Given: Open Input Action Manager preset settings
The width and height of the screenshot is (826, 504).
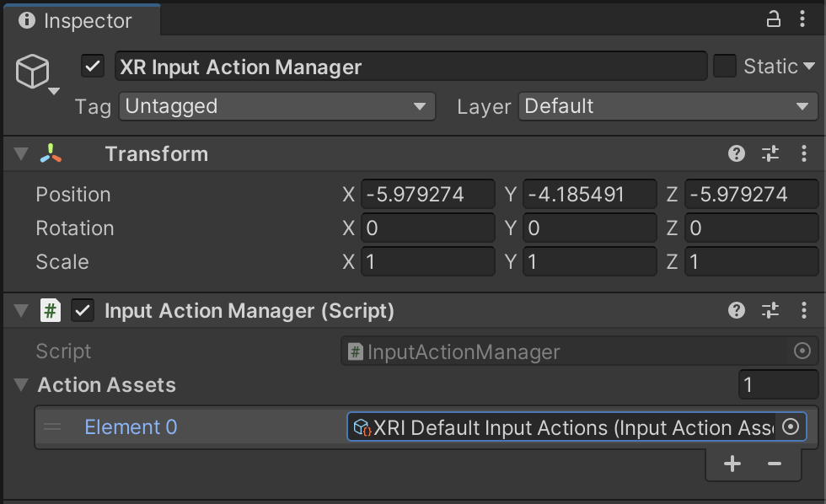Looking at the screenshot, I should pyautogui.click(x=770, y=311).
